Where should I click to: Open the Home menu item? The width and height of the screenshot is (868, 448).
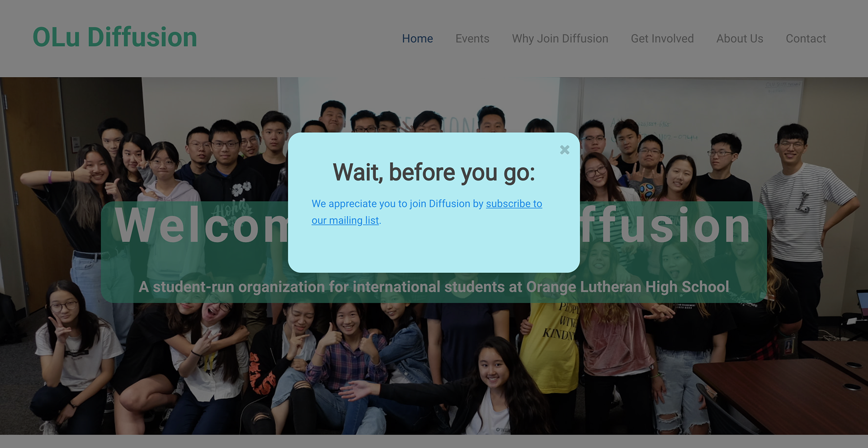pyautogui.click(x=417, y=39)
